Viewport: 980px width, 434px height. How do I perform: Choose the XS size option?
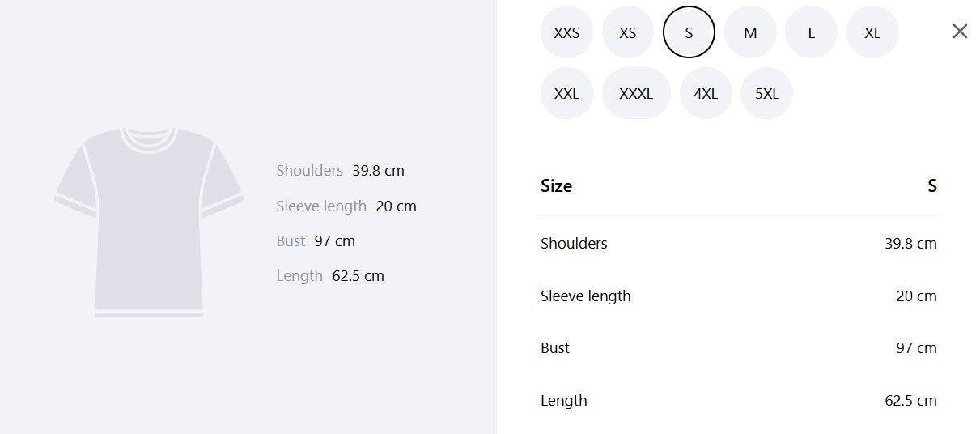(x=628, y=32)
